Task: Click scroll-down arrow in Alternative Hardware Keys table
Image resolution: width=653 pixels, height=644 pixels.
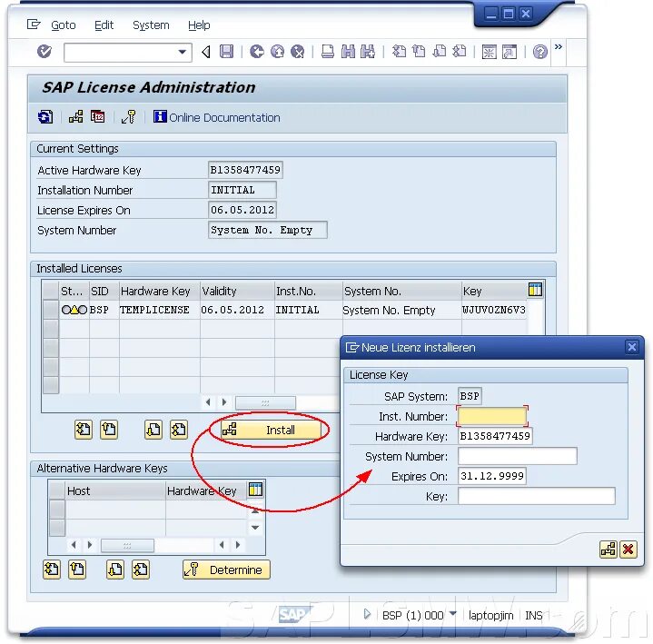Action: (255, 528)
